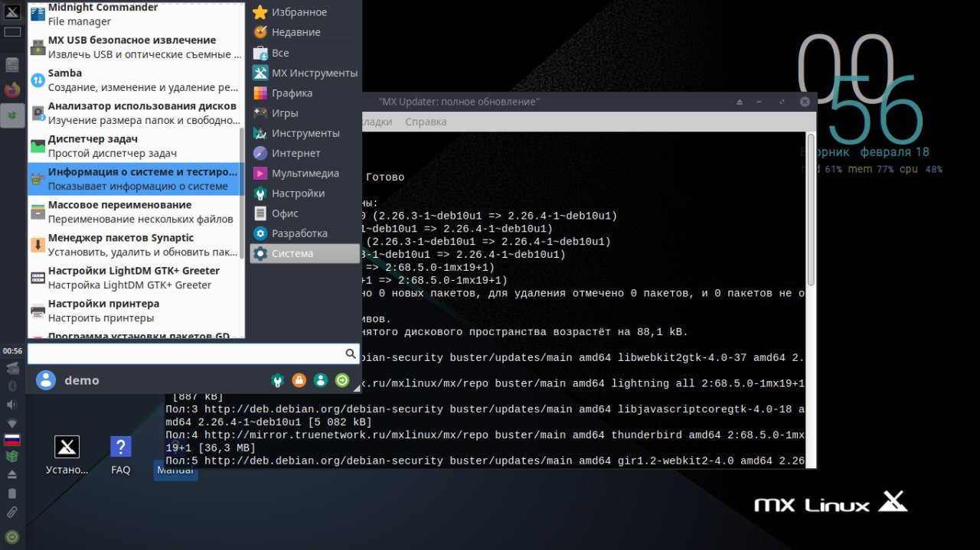
Task: Open settings manager icon in menu footer
Action: [278, 380]
